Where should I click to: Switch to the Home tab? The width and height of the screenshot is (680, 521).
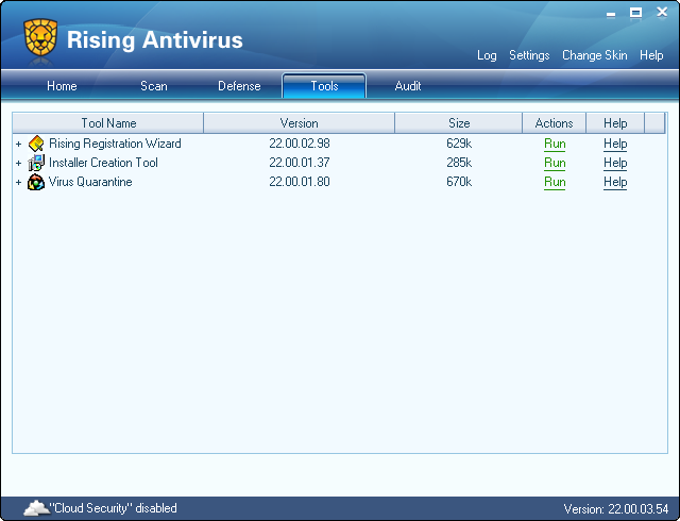pyautogui.click(x=62, y=86)
